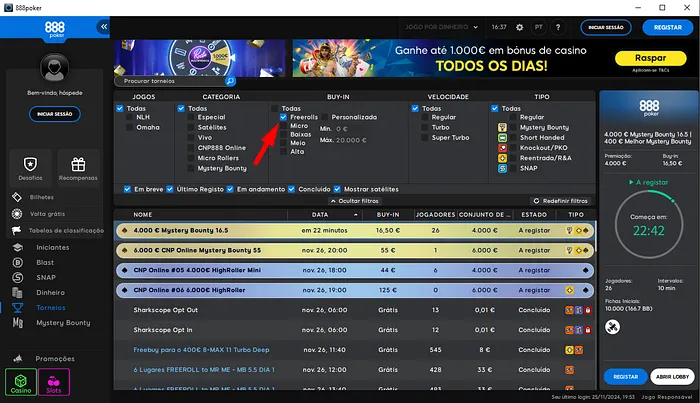Sort by JOGADORES column header
Viewport: 700px width, 403px height.
point(435,215)
